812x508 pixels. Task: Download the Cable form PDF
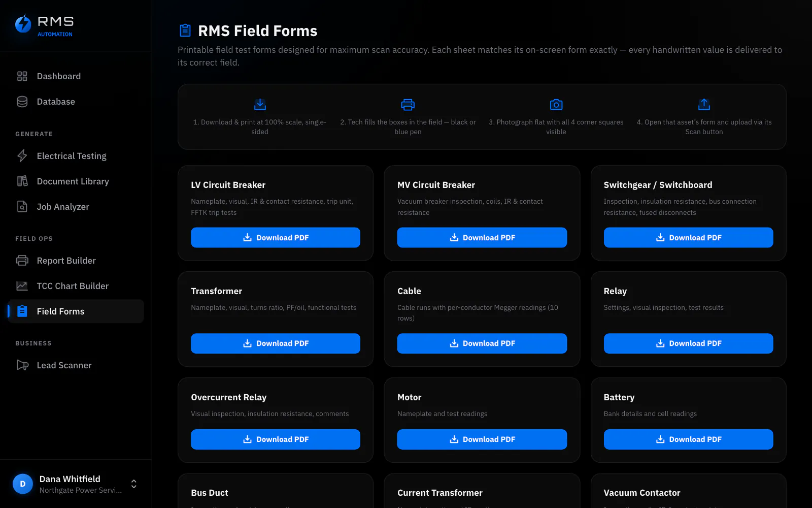(x=482, y=343)
